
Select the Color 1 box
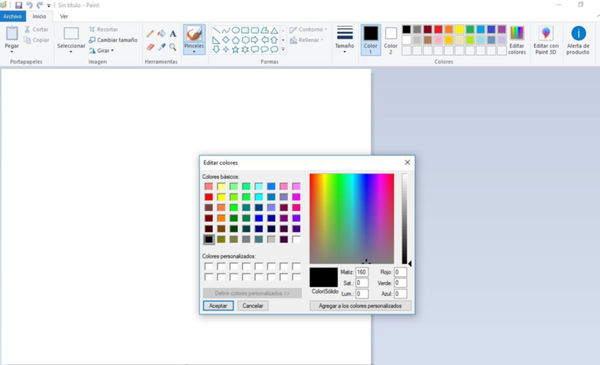click(x=370, y=40)
